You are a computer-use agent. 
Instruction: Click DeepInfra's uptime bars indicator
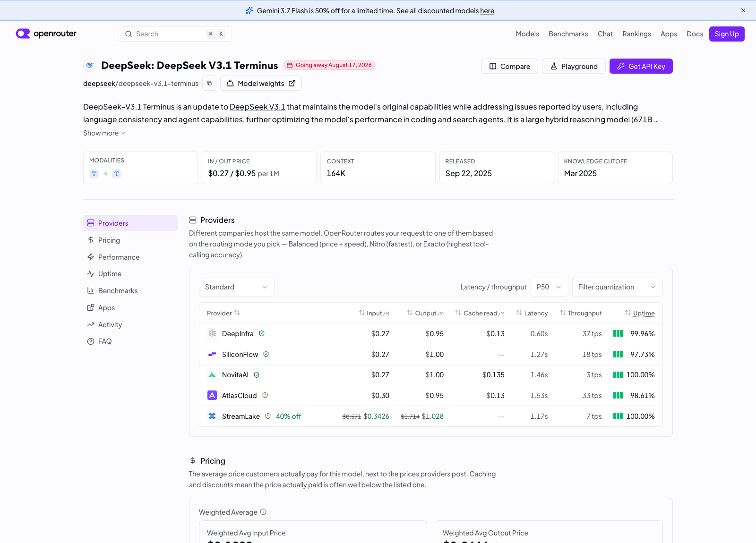click(x=618, y=333)
